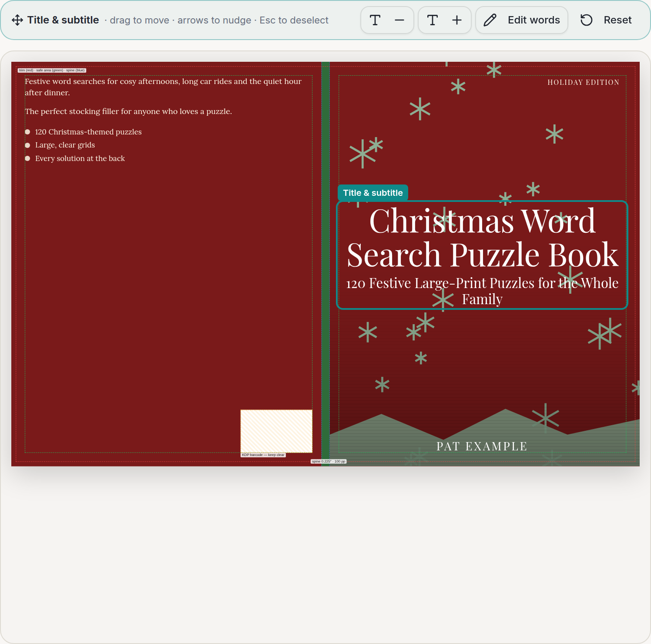
Task: Click the spine 0.225" 100 pp label
Action: coord(329,461)
